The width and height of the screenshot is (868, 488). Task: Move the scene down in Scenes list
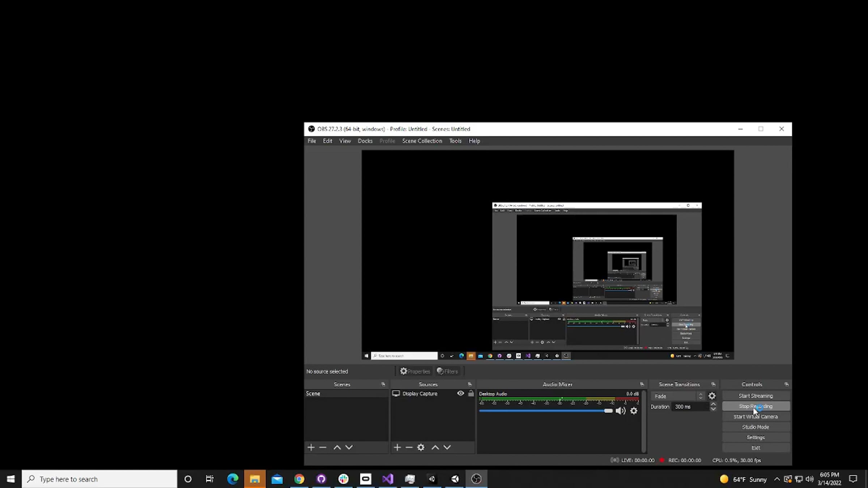[x=349, y=448]
